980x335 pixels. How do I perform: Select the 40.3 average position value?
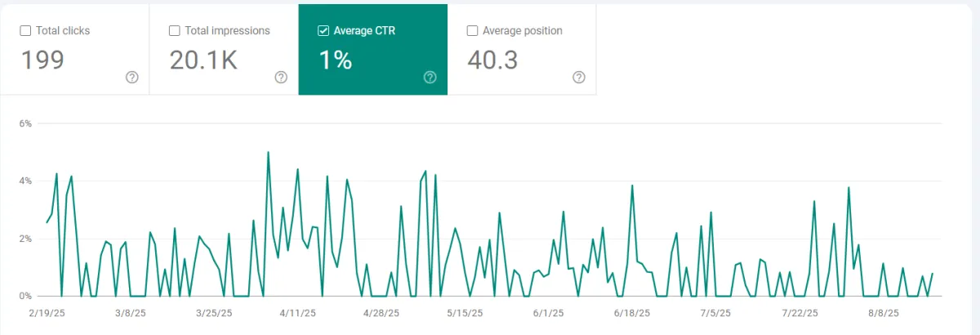tap(492, 60)
